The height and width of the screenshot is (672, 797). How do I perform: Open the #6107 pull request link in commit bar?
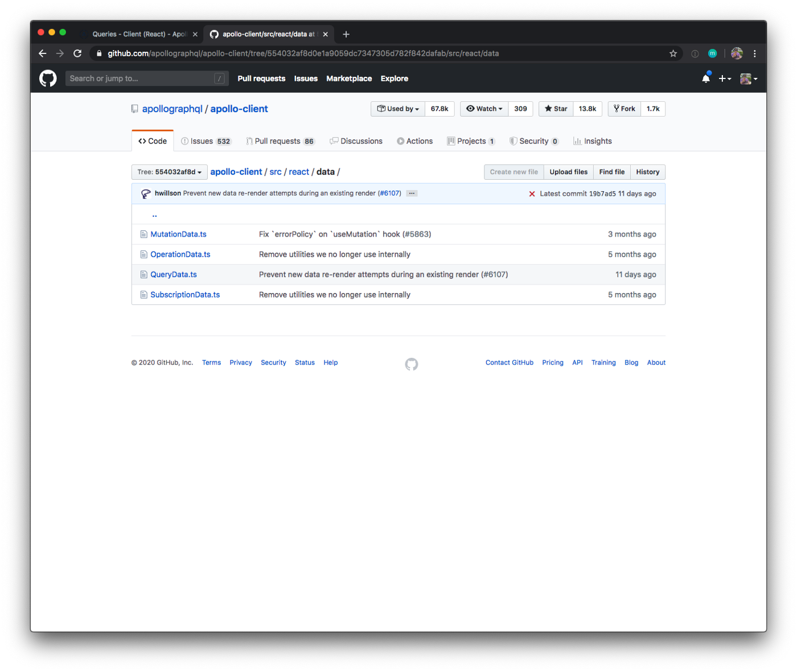389,193
